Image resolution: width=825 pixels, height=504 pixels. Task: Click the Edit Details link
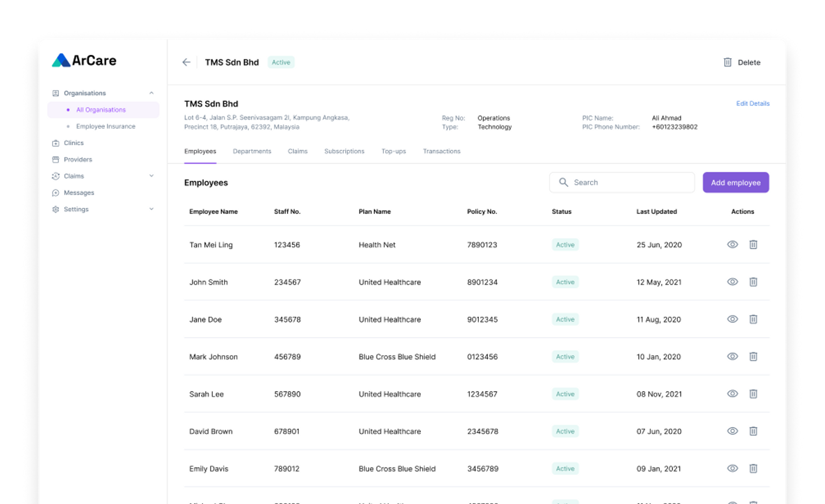(752, 103)
